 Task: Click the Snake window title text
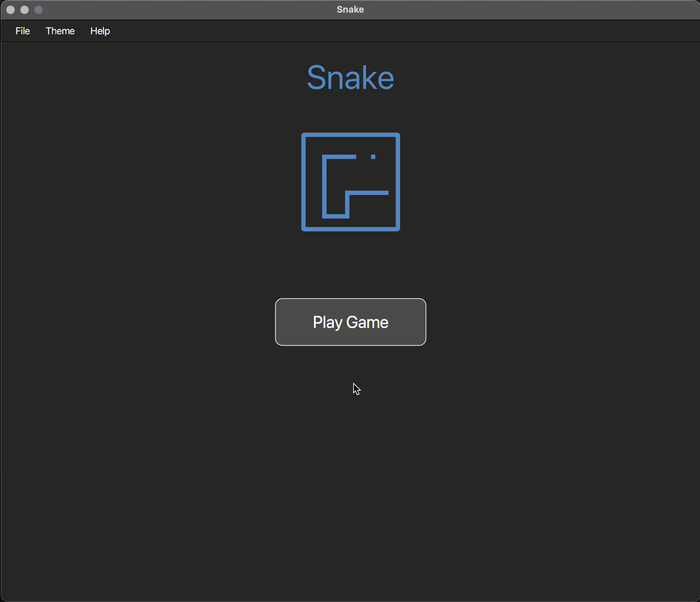(350, 9)
